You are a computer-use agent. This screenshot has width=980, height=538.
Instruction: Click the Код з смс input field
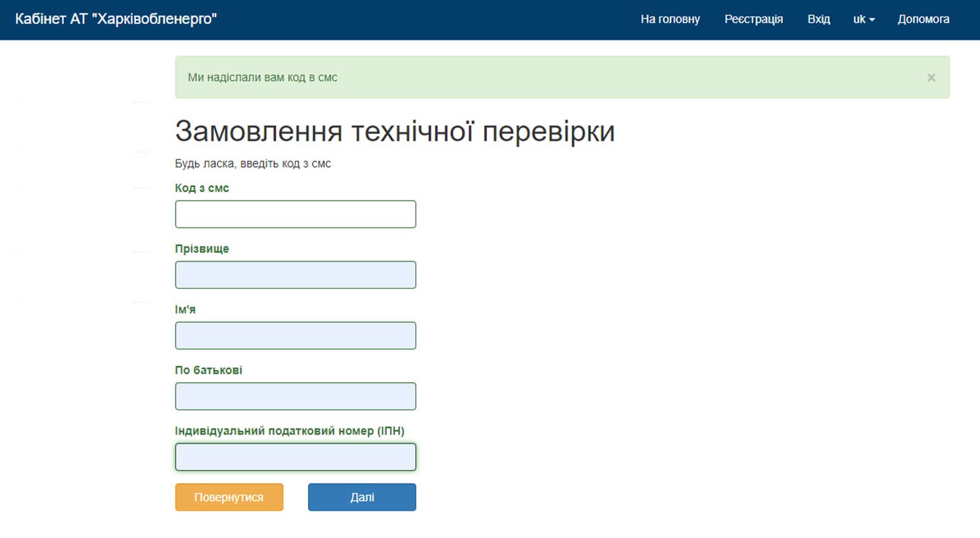click(x=295, y=213)
